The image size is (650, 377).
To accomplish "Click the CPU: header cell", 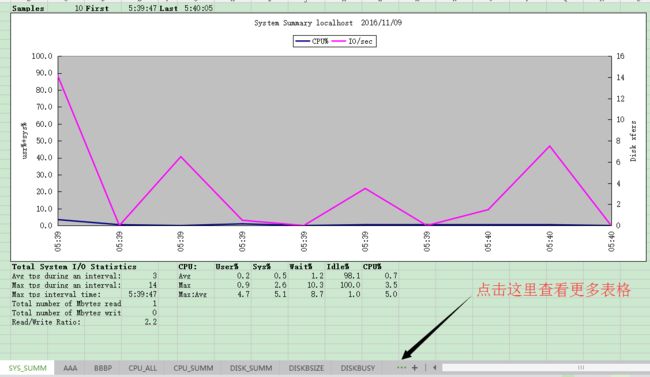I will pos(188,267).
